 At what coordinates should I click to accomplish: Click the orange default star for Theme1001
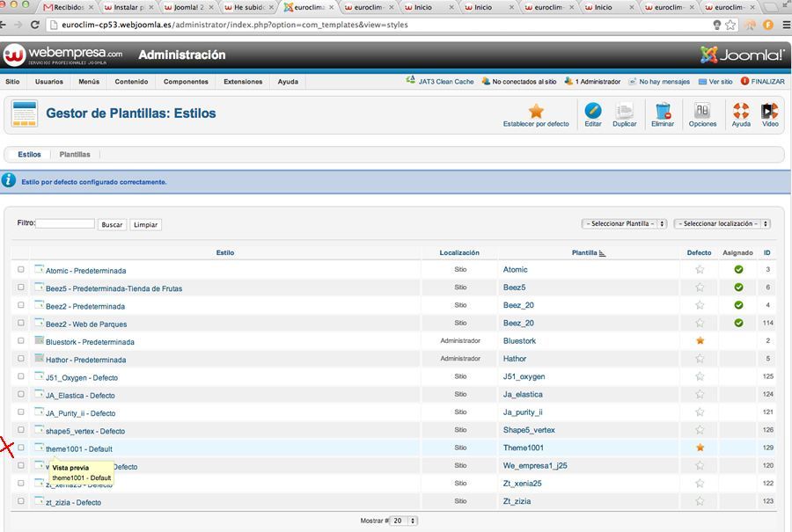tap(700, 448)
